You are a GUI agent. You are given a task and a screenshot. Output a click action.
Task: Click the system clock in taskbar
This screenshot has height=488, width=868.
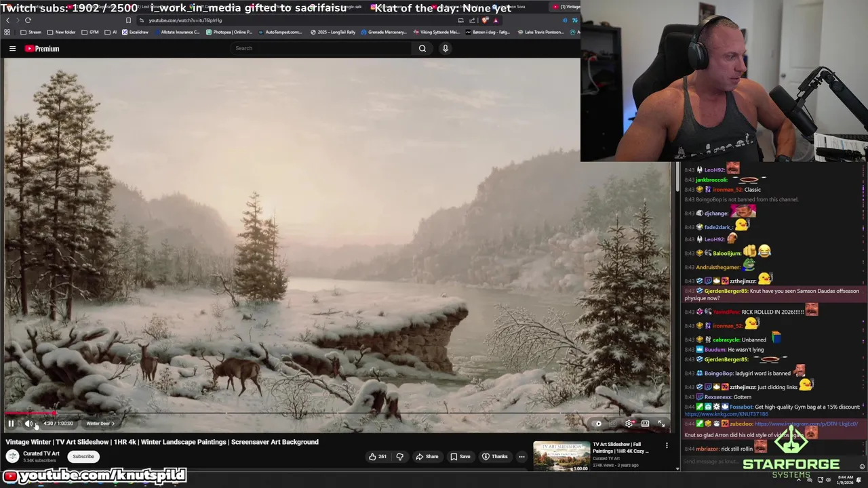click(x=845, y=480)
